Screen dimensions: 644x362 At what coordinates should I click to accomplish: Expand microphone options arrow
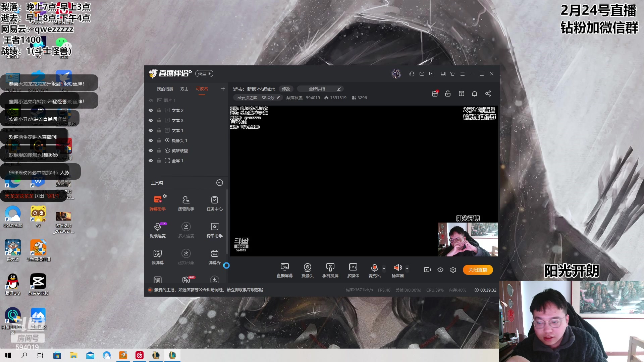pos(384,268)
